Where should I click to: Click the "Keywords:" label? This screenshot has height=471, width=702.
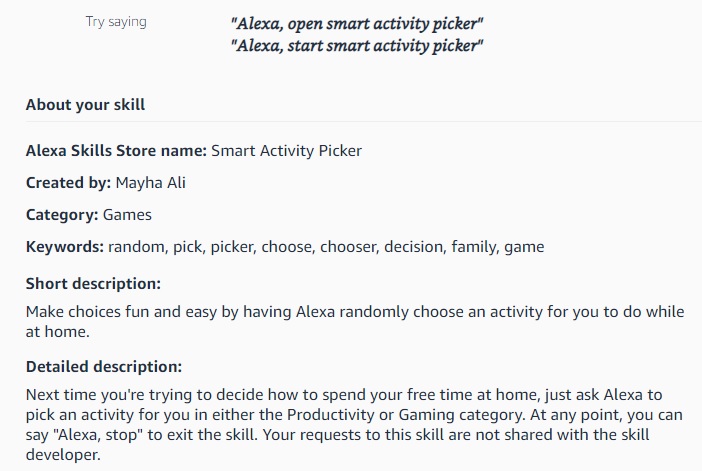pyautogui.click(x=65, y=246)
